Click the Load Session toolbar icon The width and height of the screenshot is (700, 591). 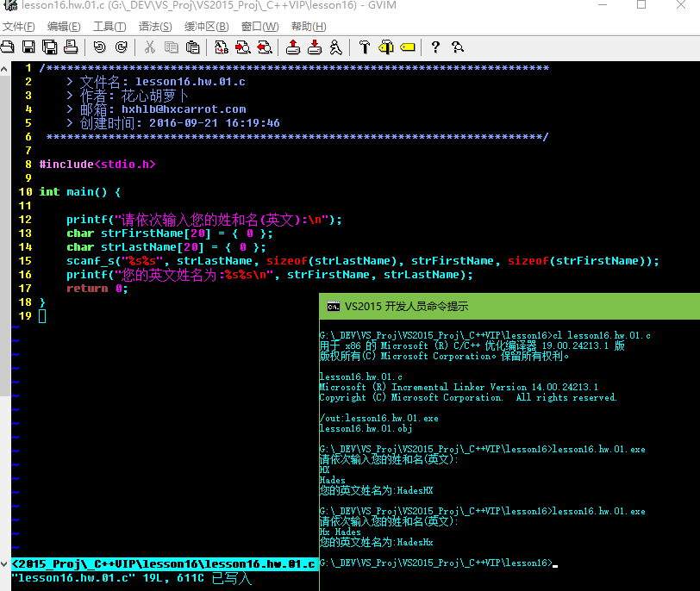(293, 47)
